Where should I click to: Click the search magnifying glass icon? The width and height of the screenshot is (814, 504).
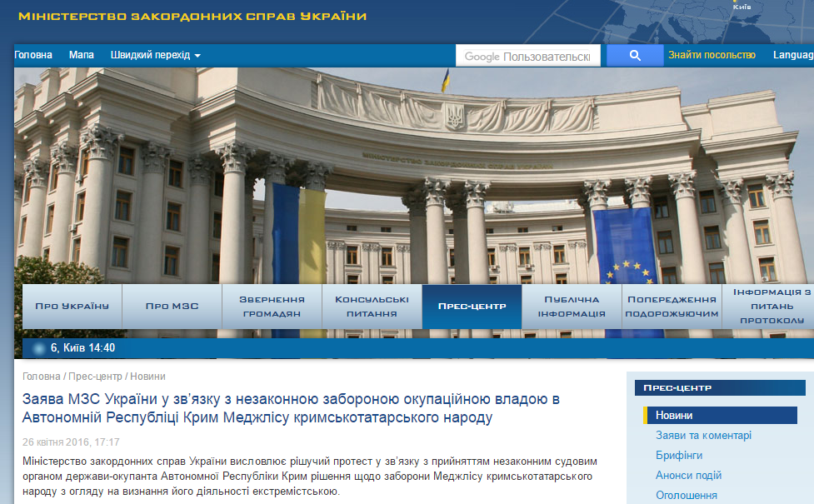click(x=634, y=55)
